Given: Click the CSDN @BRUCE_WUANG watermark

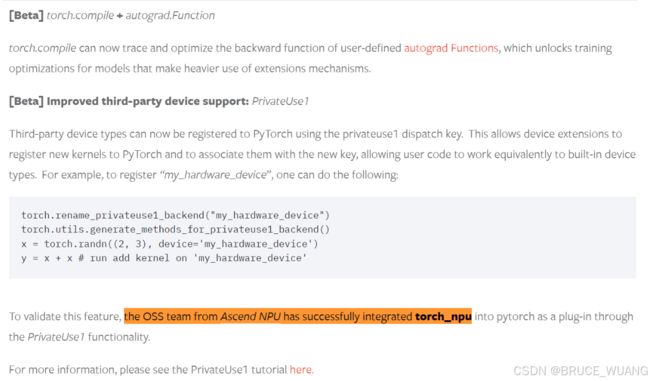Looking at the screenshot, I should [580, 371].
